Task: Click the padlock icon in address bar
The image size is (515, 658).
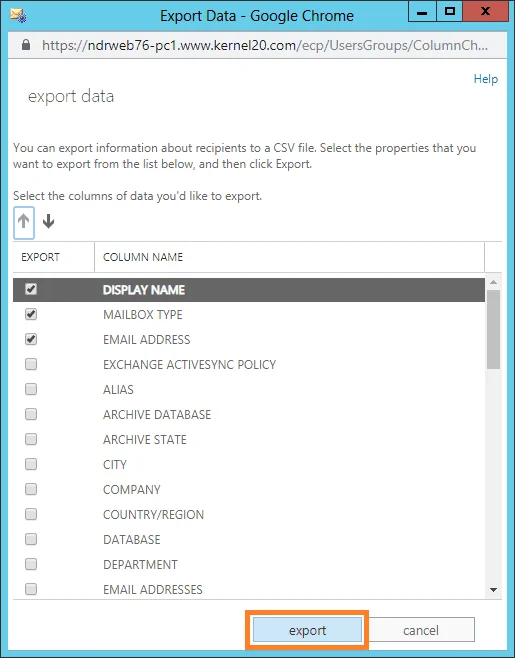Action: coord(26,45)
